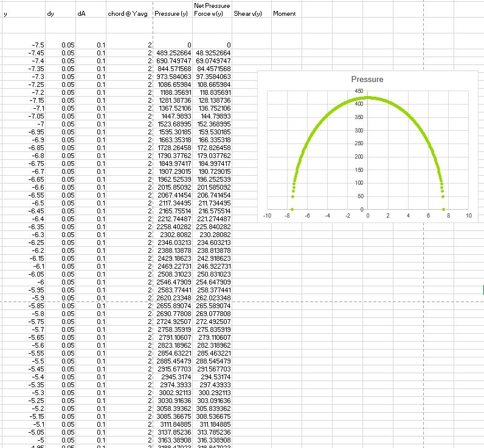484x448 pixels.
Task: Select pressure cell 1595.30185
Action: pyautogui.click(x=173, y=132)
